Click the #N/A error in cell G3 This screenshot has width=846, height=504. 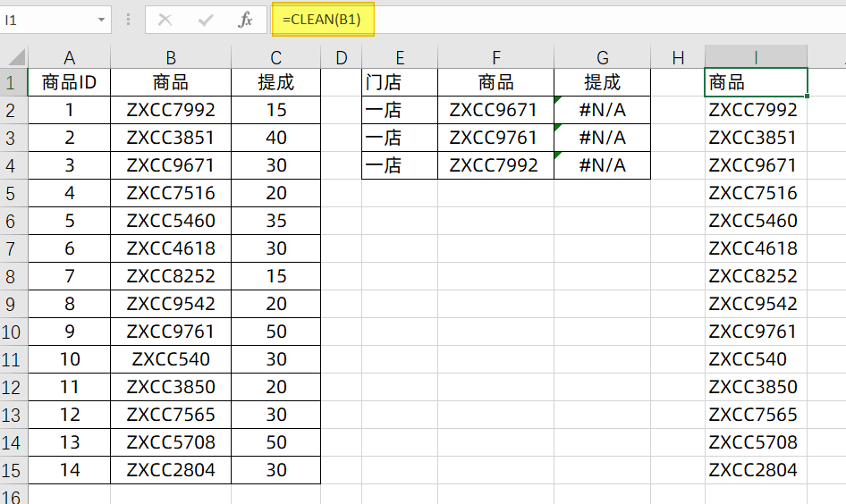point(602,138)
